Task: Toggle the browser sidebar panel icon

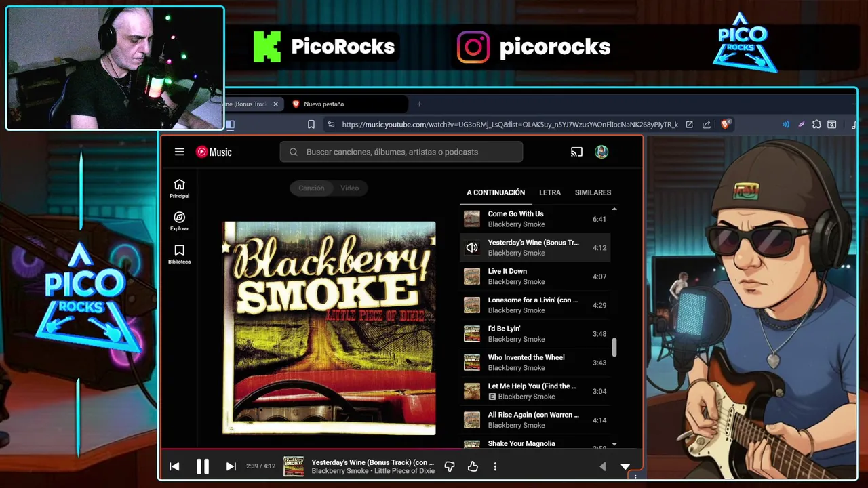Action: (230, 124)
